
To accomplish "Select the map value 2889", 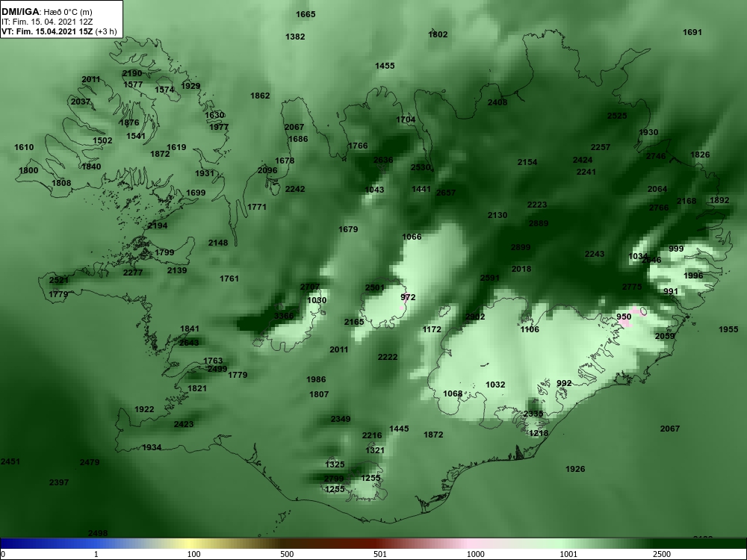I will (x=539, y=223).
